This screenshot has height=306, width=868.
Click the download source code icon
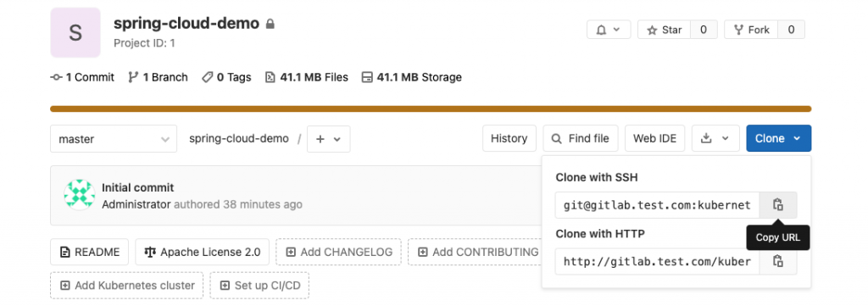click(715, 138)
